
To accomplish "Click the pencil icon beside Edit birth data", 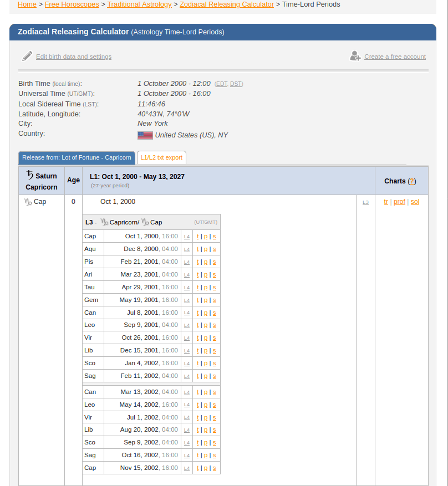I will coord(27,56).
